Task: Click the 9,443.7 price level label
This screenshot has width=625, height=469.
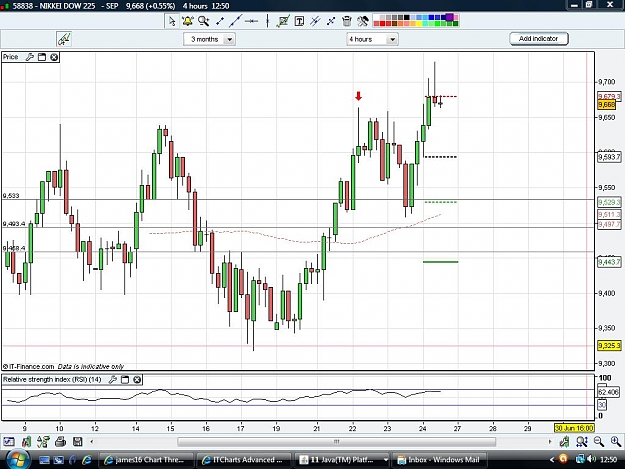Action: click(609, 262)
